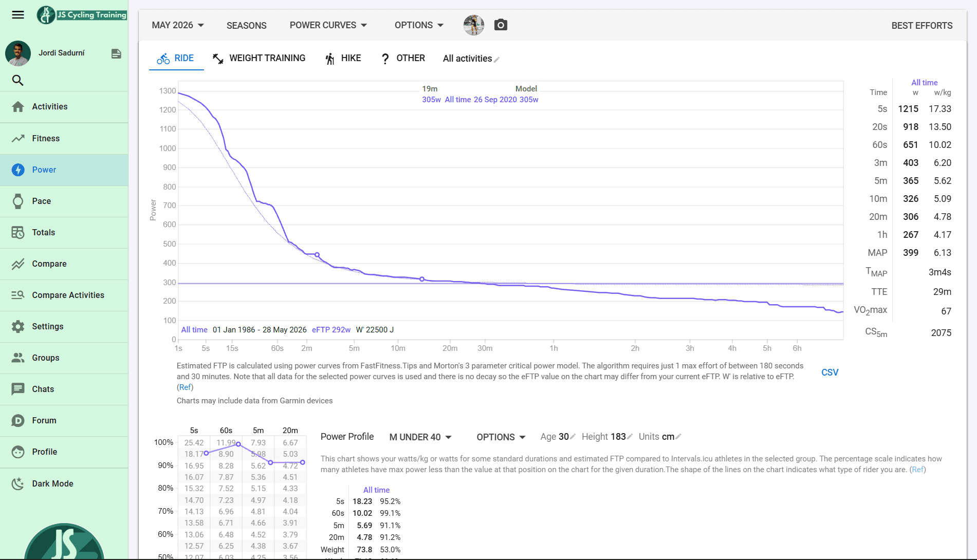
Task: Click the MAP marker point on power curve
Action: tap(317, 255)
